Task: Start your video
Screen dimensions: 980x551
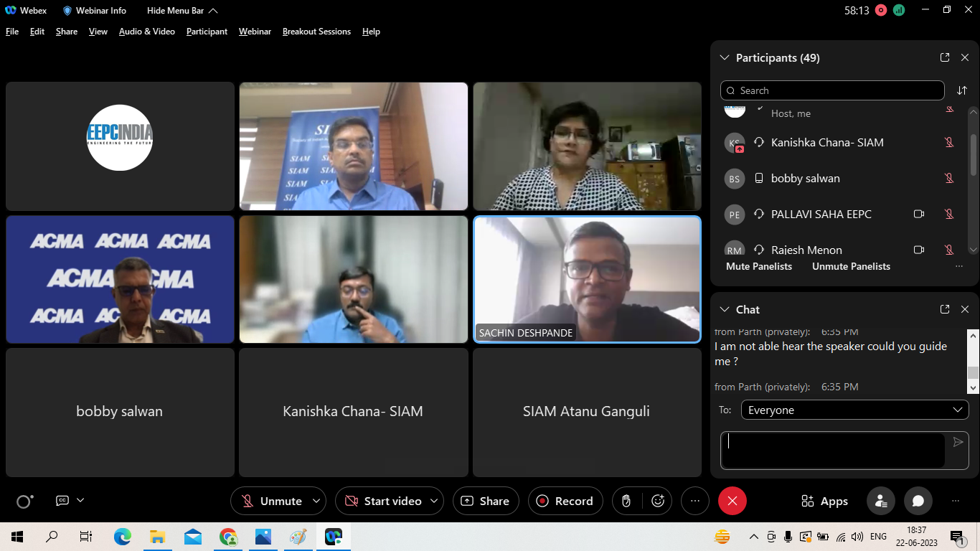Action: (x=383, y=501)
